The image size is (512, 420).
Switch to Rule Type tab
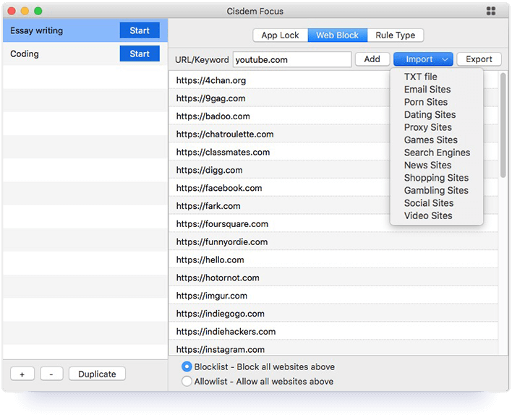pyautogui.click(x=396, y=35)
